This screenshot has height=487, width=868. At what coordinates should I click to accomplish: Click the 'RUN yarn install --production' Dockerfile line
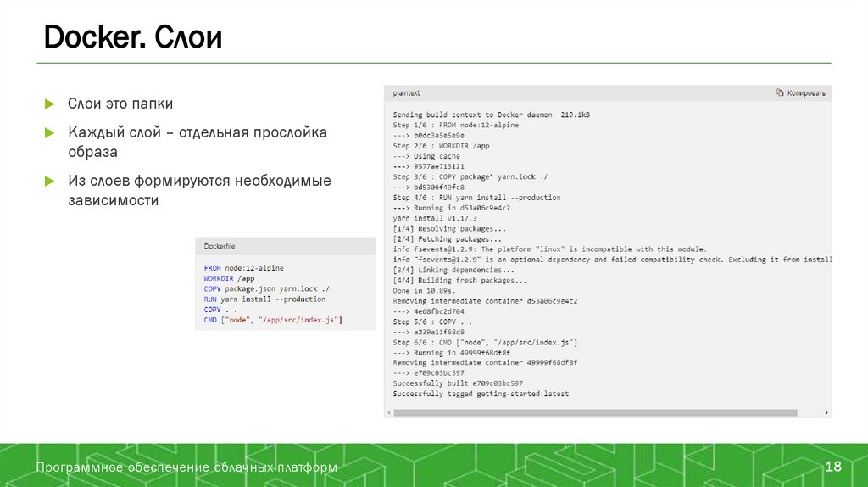point(264,299)
